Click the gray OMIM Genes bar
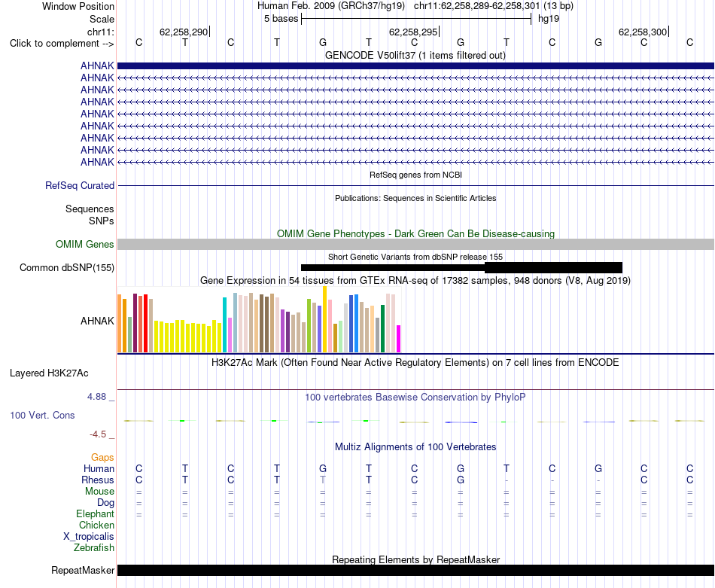Screen dimensions: 715x588 click(x=415, y=245)
